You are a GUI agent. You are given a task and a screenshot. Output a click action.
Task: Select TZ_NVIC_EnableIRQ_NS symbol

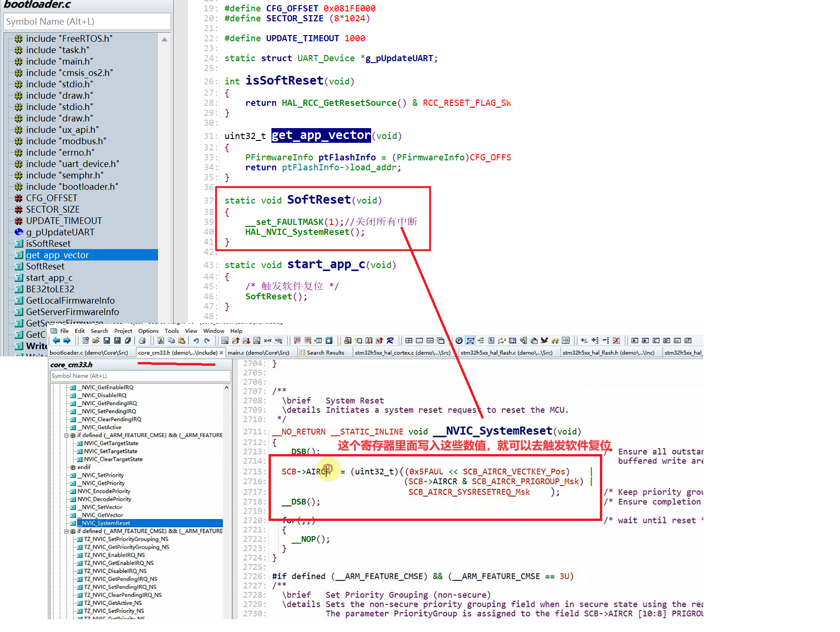coord(114,555)
